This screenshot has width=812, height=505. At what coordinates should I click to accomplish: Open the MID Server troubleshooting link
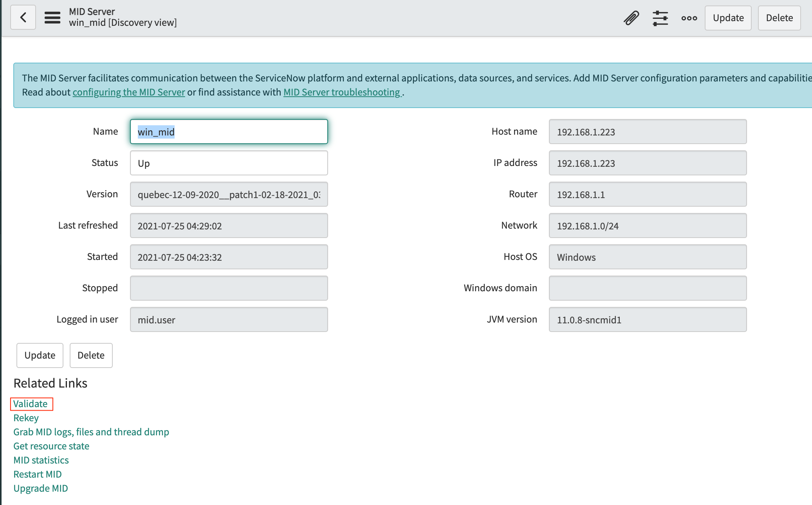(x=341, y=92)
